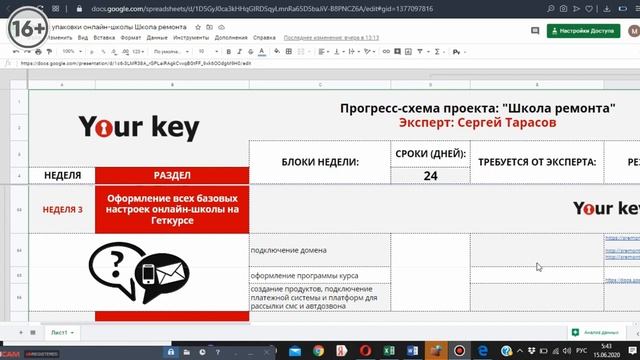Open the Формат menu
The width and height of the screenshot is (640, 360).
[131, 38]
